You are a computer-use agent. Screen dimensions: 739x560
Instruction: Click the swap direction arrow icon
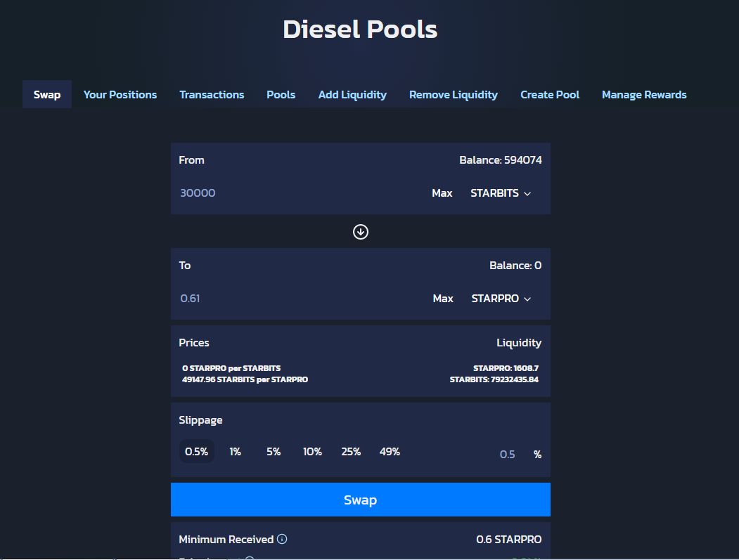tap(361, 232)
